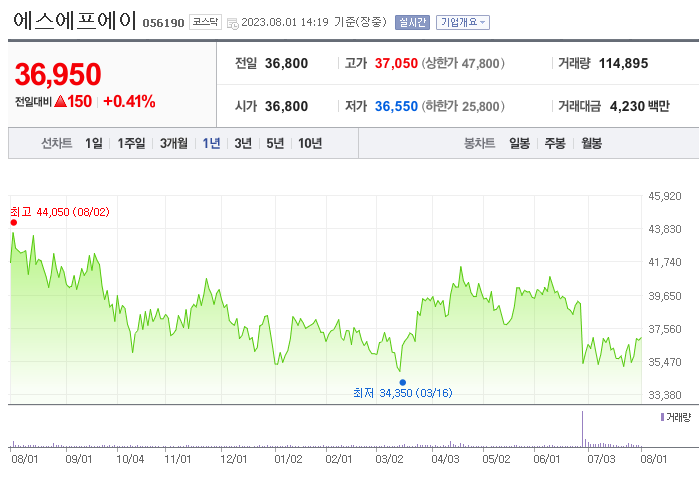Image resolution: width=699 pixels, height=481 pixels.
Task: Click the 시가 value 36,800
Action: pos(286,107)
